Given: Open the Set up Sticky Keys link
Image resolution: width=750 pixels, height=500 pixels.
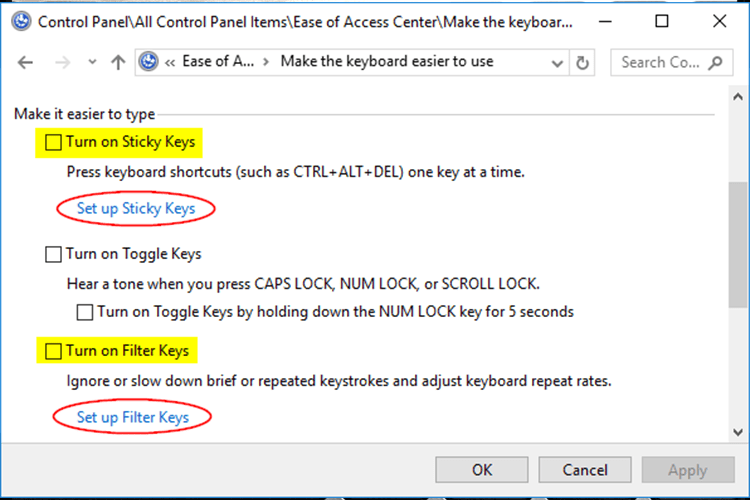Looking at the screenshot, I should [x=136, y=209].
